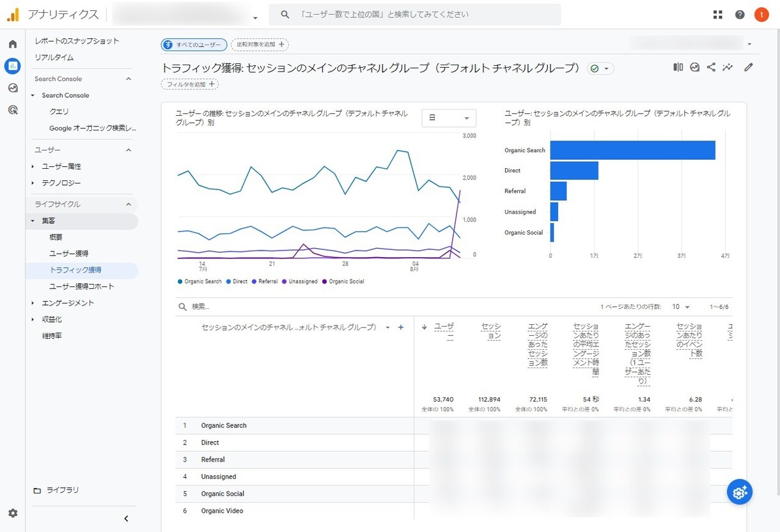The width and height of the screenshot is (780, 532).
Task: Open the user account avatar
Action: [761, 15]
